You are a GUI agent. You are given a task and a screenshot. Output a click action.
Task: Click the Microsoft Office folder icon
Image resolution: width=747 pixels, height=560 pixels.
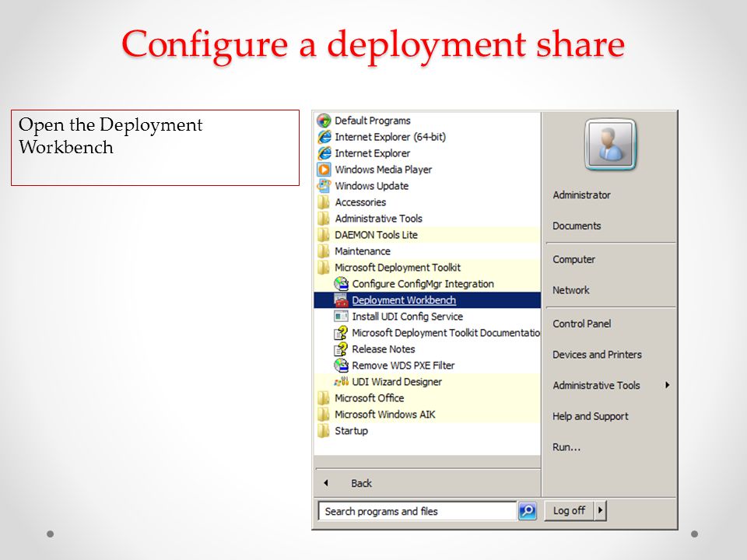click(324, 398)
